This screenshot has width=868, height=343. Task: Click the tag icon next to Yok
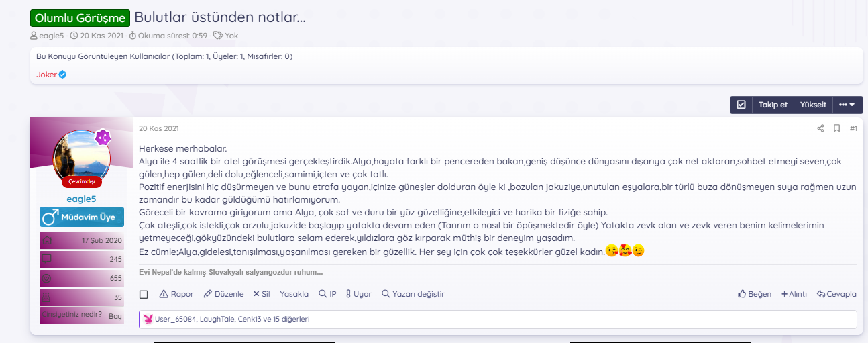[x=218, y=36]
